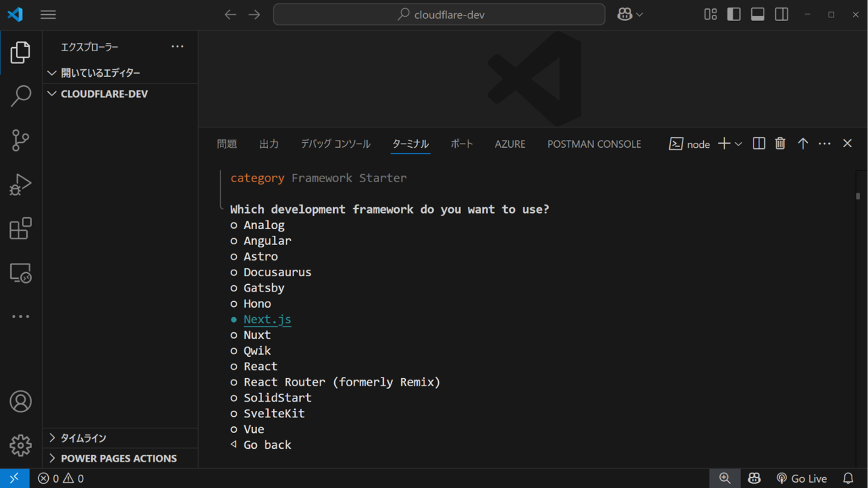Open the Source Control view

point(21,140)
